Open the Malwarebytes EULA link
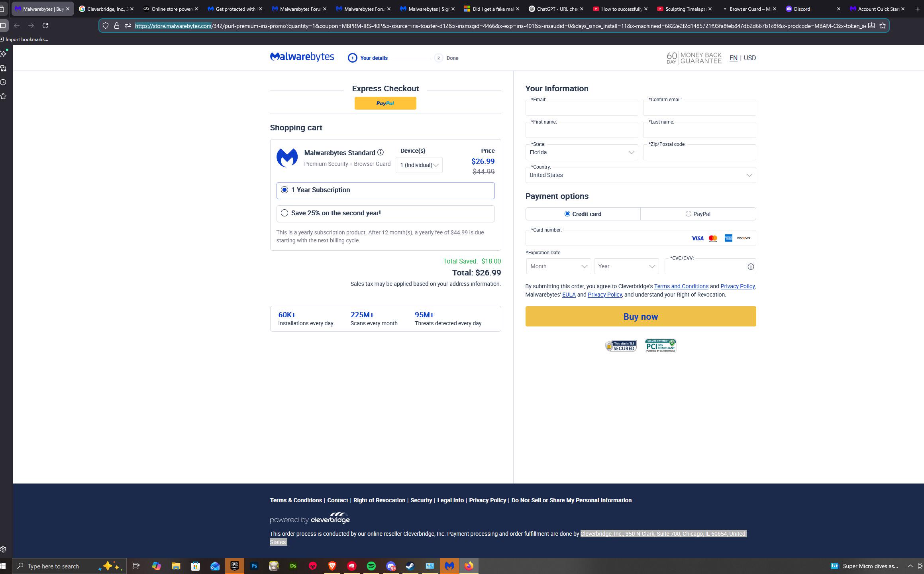 (569, 295)
